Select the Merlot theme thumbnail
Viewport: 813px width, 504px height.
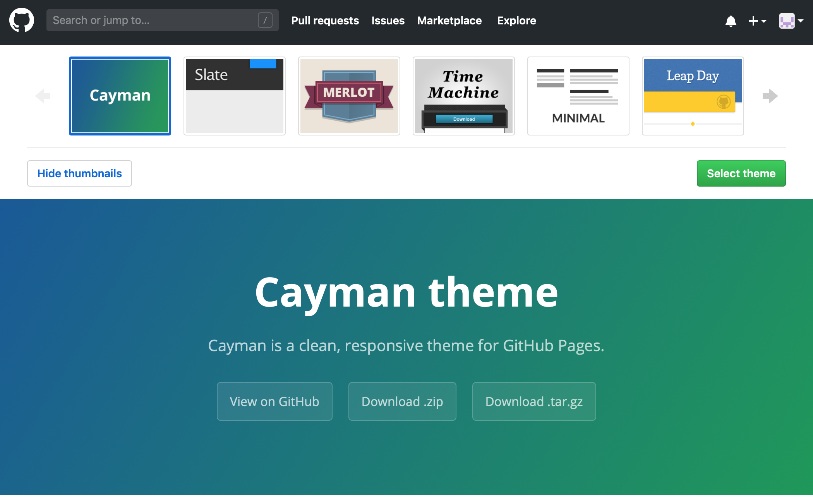pos(350,94)
